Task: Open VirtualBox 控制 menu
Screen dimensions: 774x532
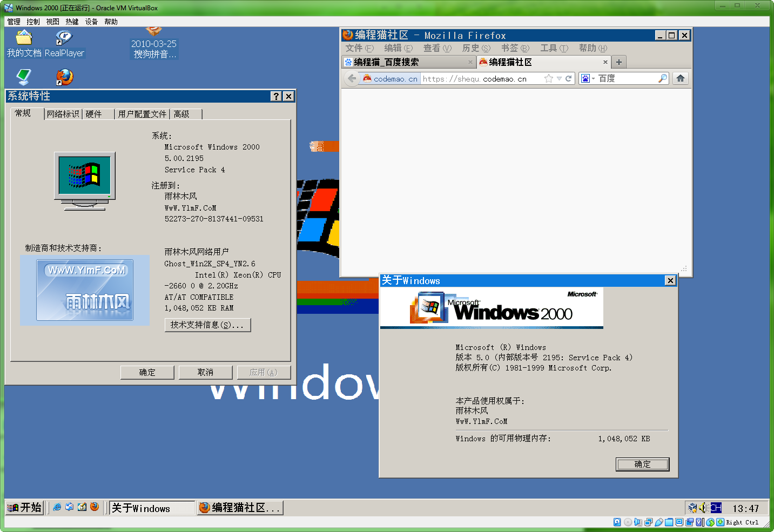Action: (33, 22)
